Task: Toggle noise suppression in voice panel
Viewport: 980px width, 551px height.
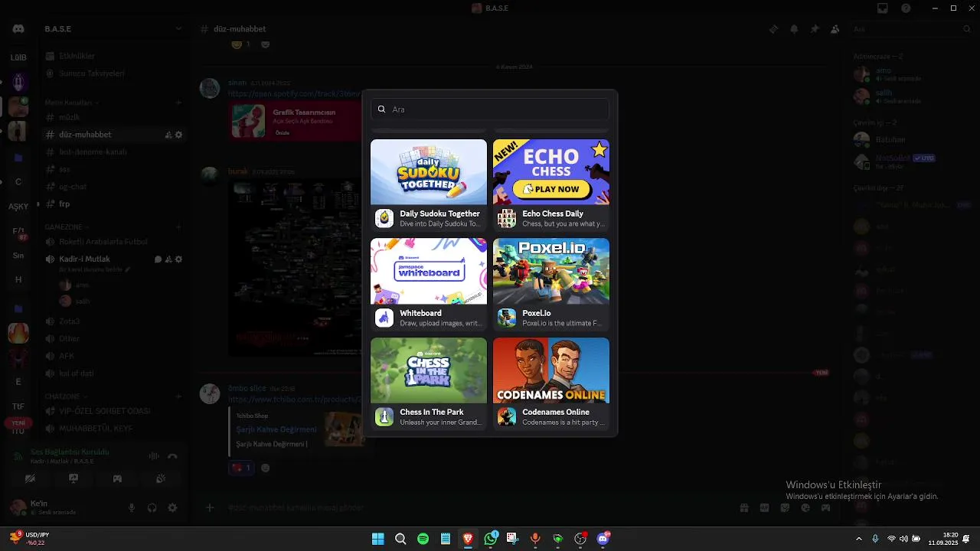Action: tap(154, 456)
